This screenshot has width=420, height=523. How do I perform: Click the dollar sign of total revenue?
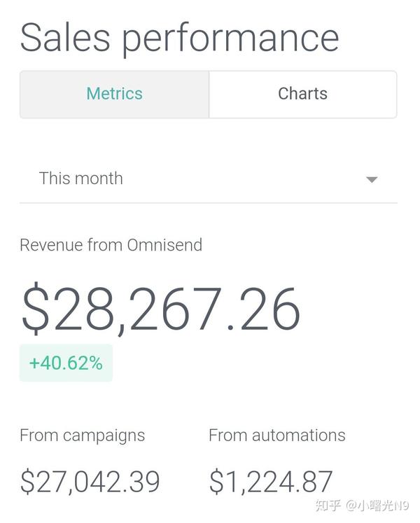click(36, 309)
